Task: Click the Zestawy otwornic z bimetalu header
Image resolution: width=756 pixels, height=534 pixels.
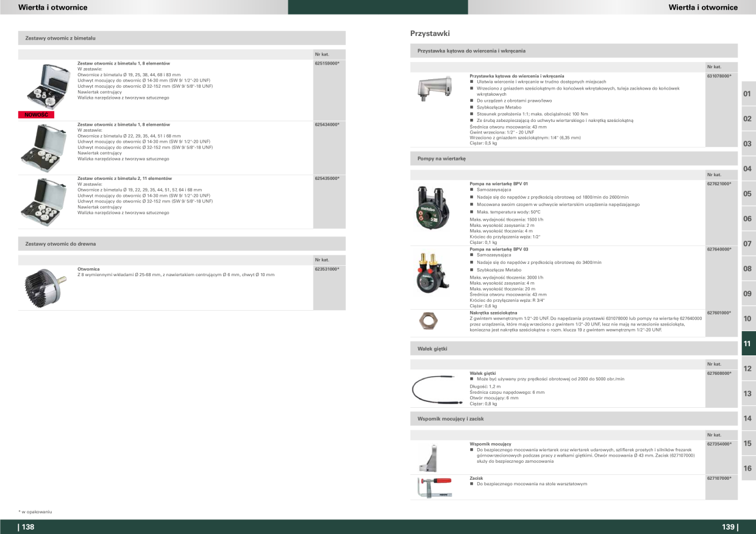Action: point(182,38)
